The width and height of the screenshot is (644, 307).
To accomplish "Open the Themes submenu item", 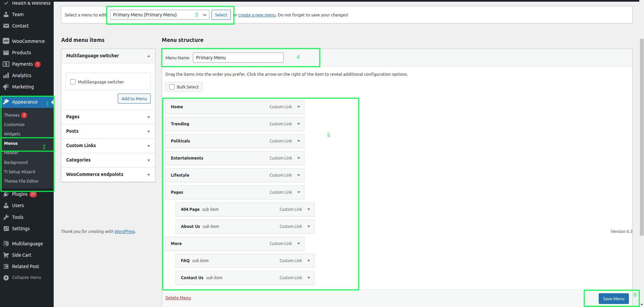I will tap(12, 115).
